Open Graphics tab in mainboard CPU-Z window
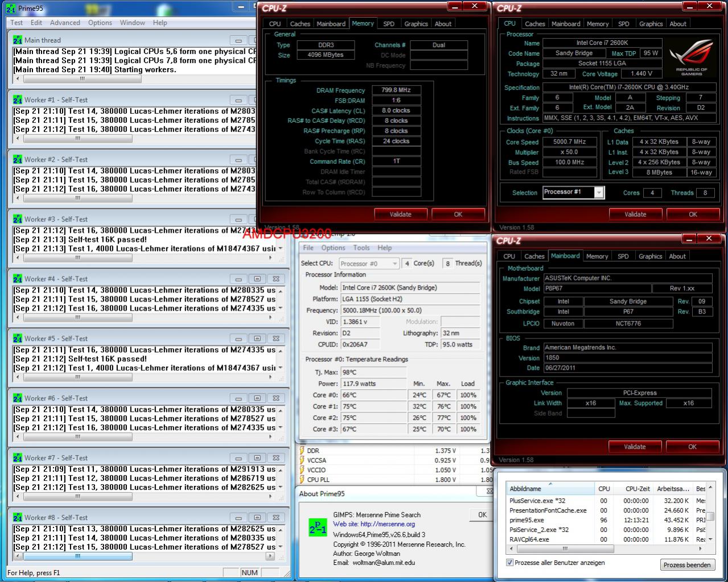Image resolution: width=728 pixels, height=582 pixels. (651, 257)
